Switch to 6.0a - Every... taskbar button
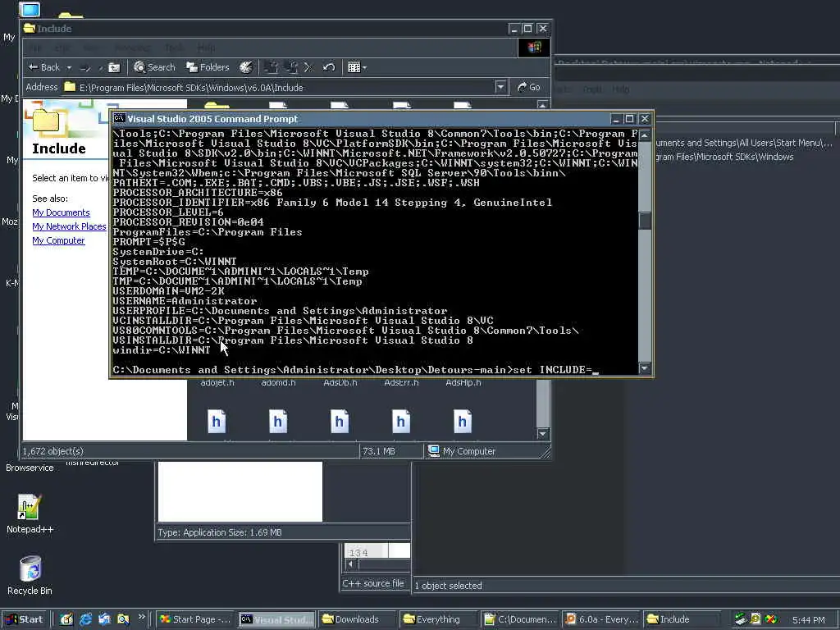This screenshot has width=840, height=630. [x=601, y=619]
